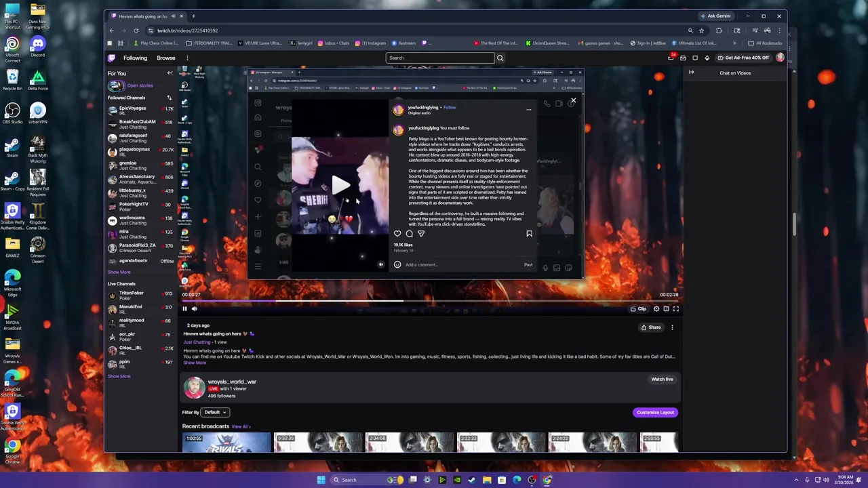Open TritonPoker live channel
The width and height of the screenshot is (868, 488).
click(x=140, y=295)
